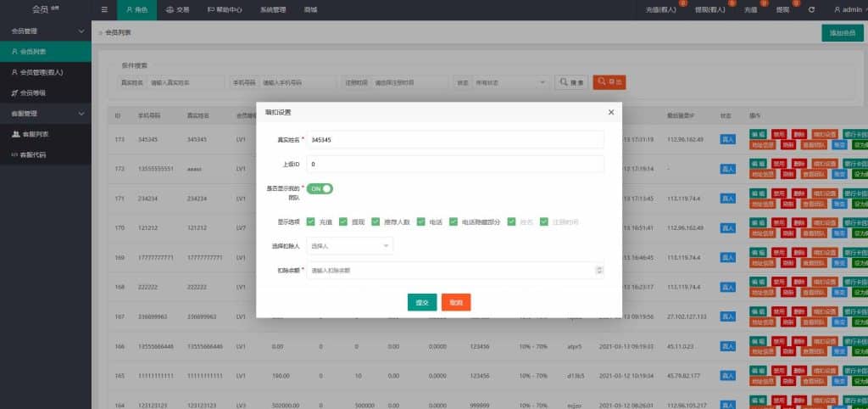This screenshot has height=409, width=868.
Task: Open the 角色 tab in top navigation
Action: tap(136, 9)
